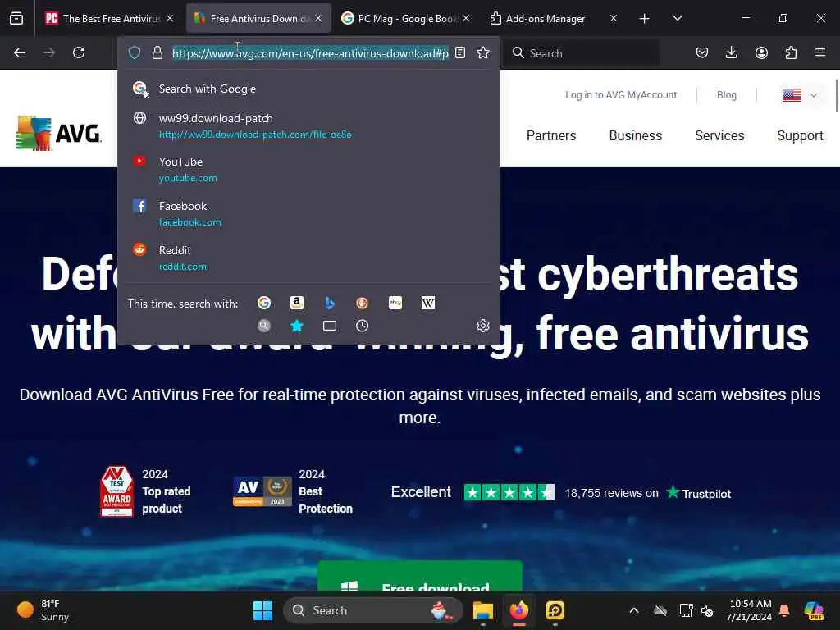Search history using clock icon
The height and width of the screenshot is (630, 840).
pyautogui.click(x=362, y=326)
